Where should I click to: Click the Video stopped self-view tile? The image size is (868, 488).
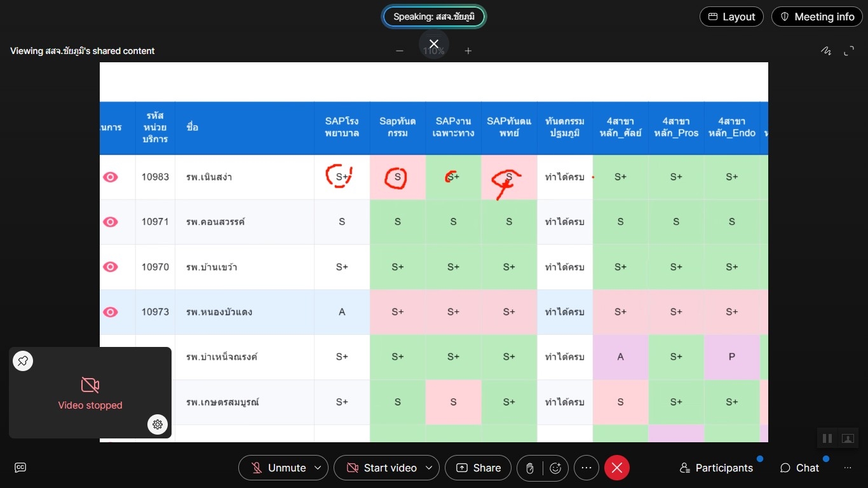point(90,393)
